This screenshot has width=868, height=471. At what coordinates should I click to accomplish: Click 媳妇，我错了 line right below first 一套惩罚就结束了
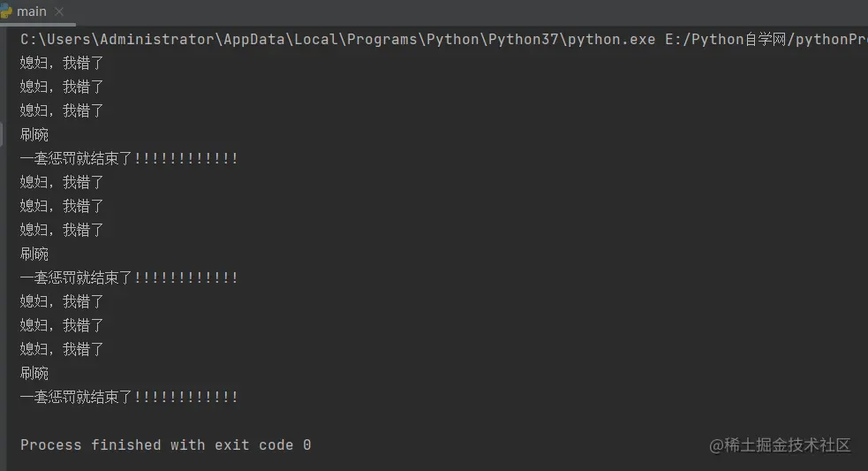coord(62,183)
